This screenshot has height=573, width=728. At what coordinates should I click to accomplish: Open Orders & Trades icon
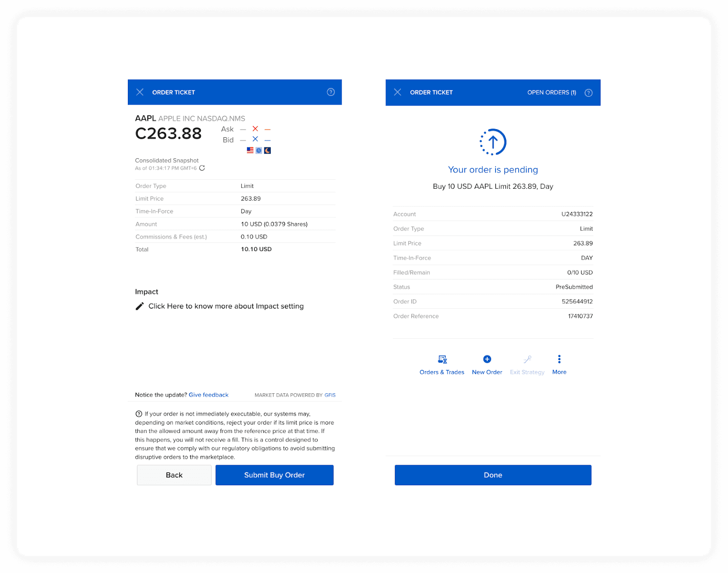[x=442, y=364]
